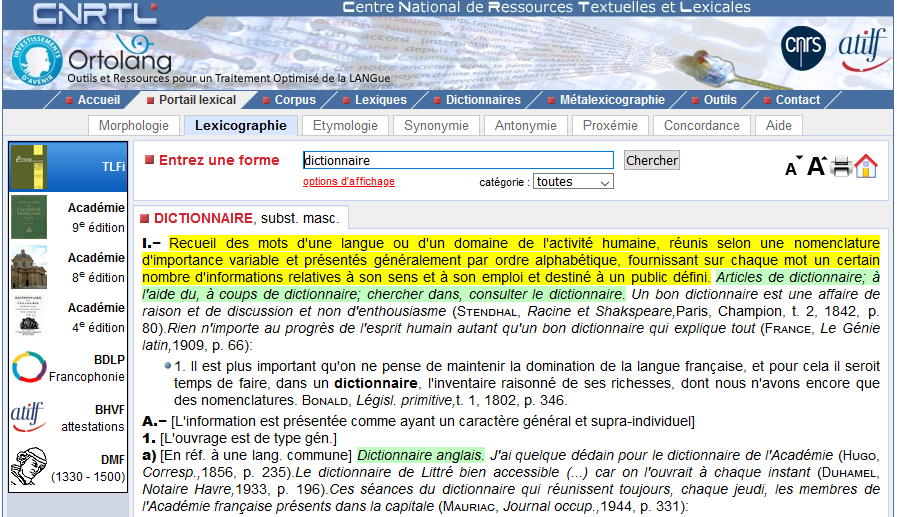
Task: Open the Outils menu
Action: [714, 100]
